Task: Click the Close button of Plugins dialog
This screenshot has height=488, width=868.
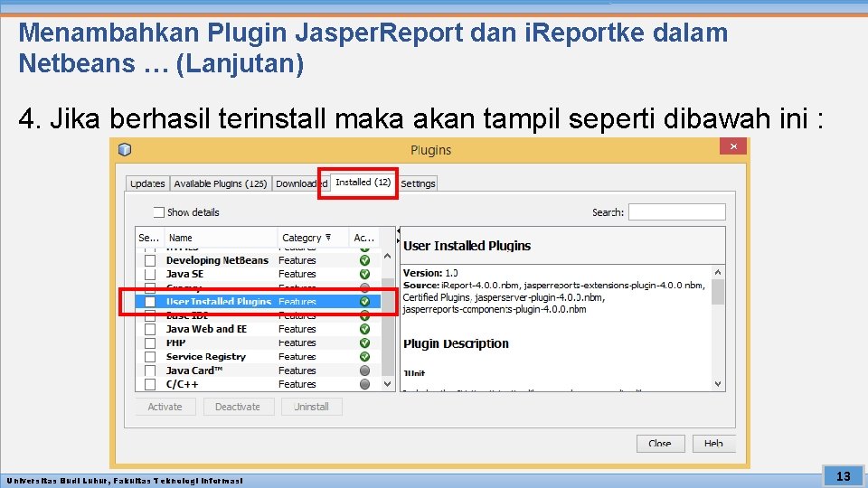Action: 660,443
